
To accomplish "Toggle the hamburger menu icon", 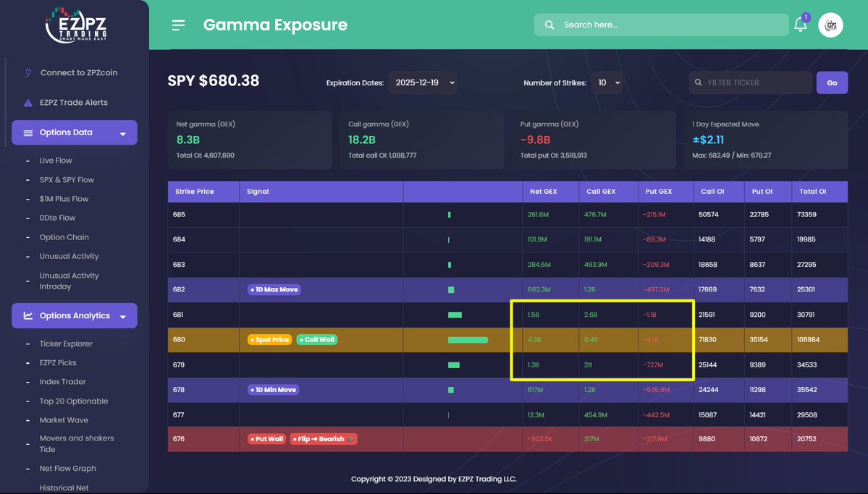I will [178, 25].
